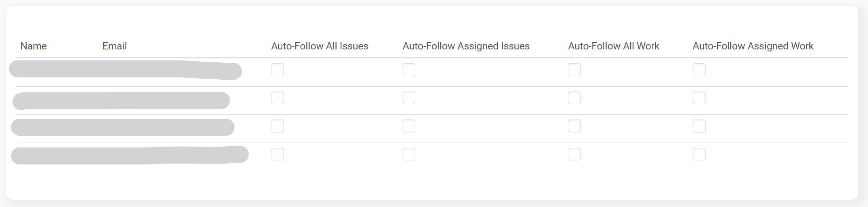This screenshot has height=207, width=868.
Task: Check Auto-Follow All Issues in fourth row
Action: pyautogui.click(x=277, y=154)
